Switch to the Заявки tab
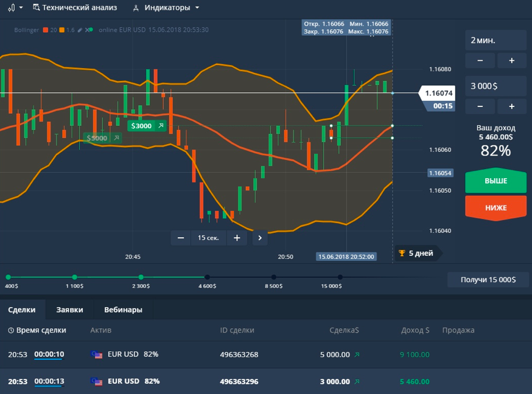 pyautogui.click(x=69, y=309)
